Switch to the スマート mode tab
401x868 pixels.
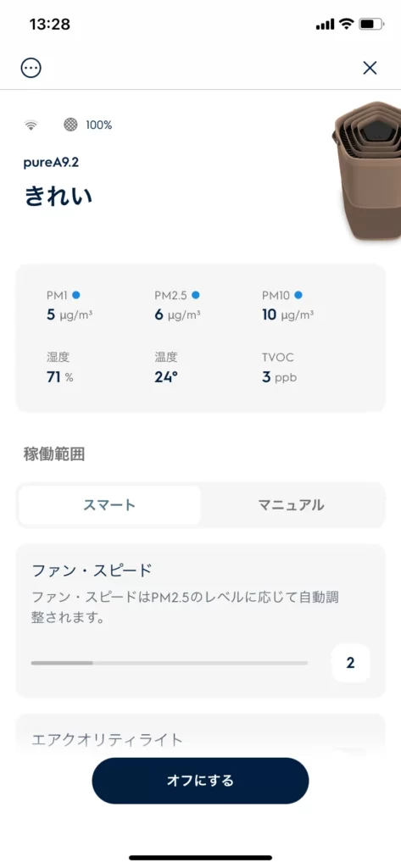point(109,505)
